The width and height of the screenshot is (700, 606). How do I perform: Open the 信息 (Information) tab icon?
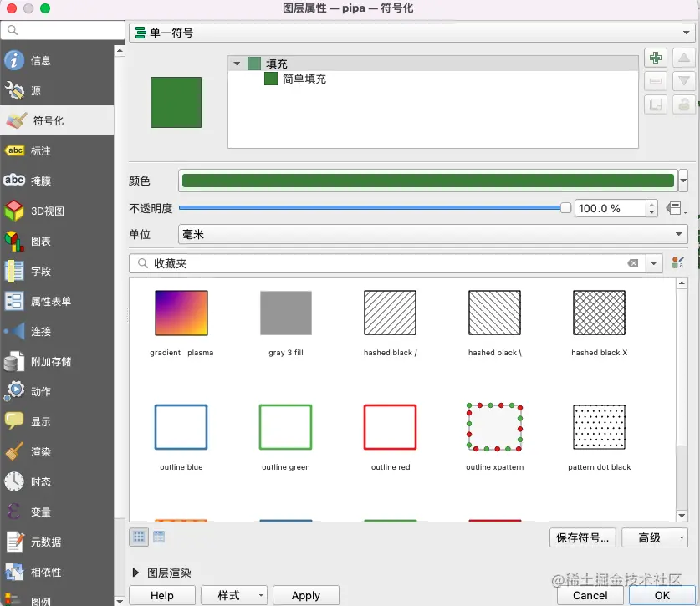(14, 60)
